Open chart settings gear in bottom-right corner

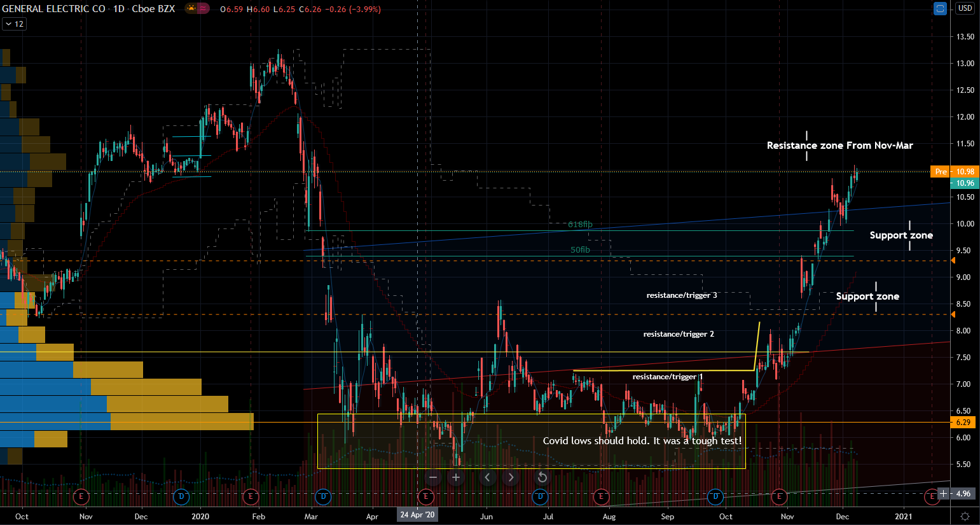tap(965, 516)
